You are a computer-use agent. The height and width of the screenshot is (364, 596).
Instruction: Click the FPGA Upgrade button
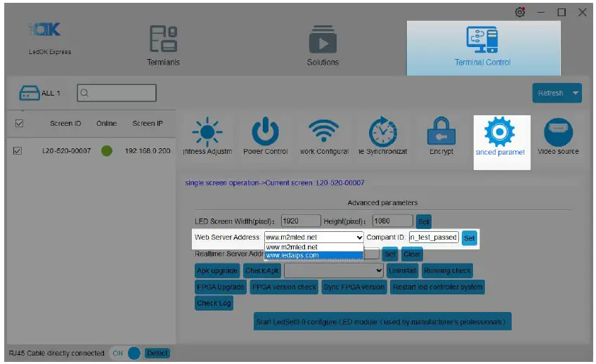(221, 287)
